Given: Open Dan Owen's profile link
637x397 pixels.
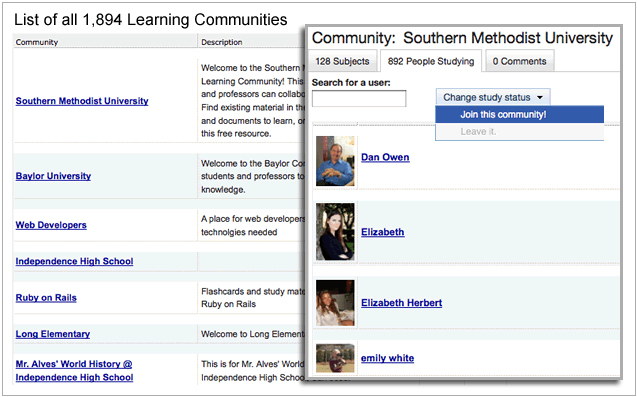Looking at the screenshot, I should 385,157.
